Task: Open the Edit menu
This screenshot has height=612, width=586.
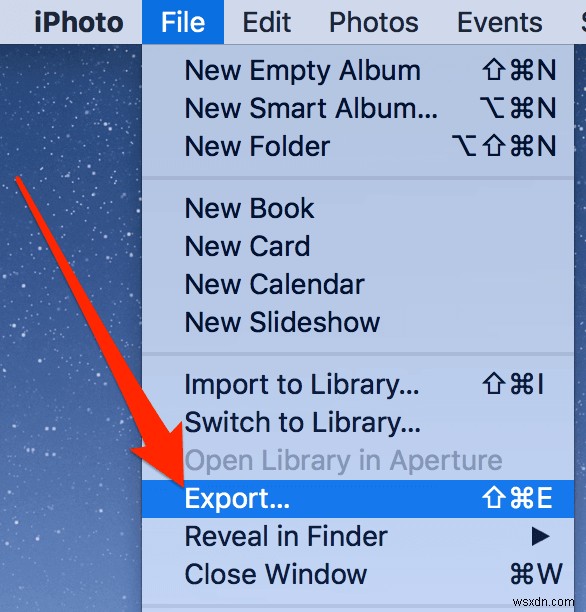Action: coord(267,22)
